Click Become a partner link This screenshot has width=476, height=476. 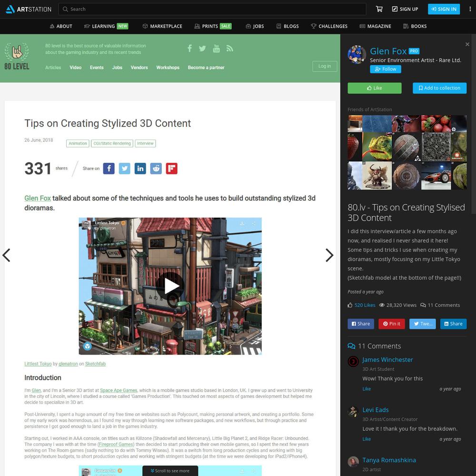pyautogui.click(x=206, y=68)
